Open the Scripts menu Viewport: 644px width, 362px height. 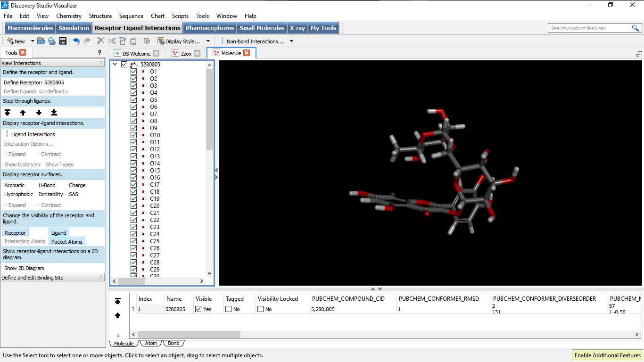pyautogui.click(x=180, y=16)
